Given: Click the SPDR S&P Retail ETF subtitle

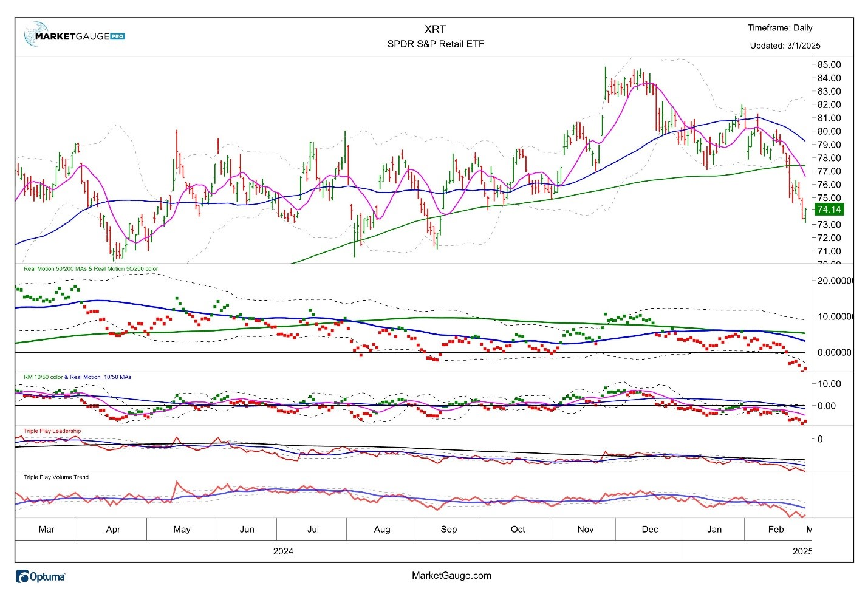Looking at the screenshot, I should click(x=436, y=44).
